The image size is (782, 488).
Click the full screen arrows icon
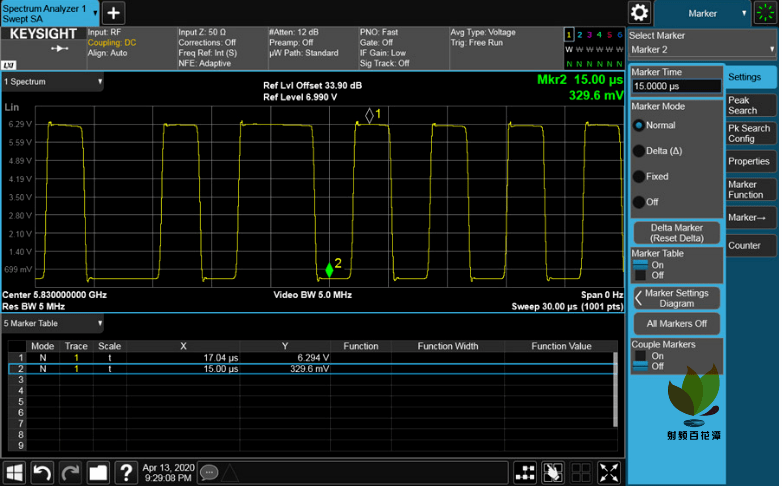click(610, 472)
